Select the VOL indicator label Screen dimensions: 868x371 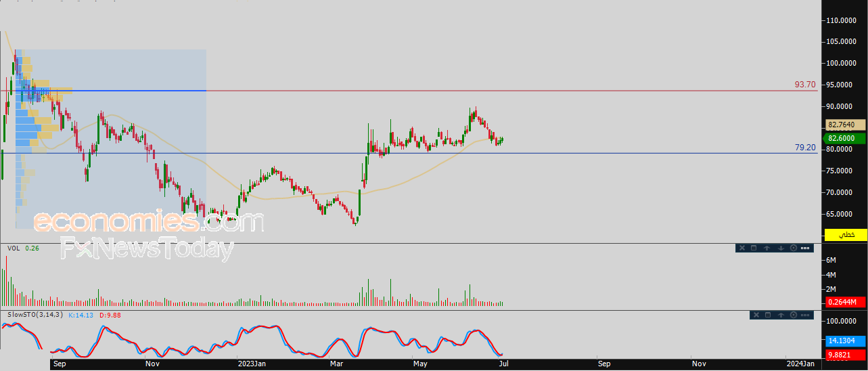(14, 248)
